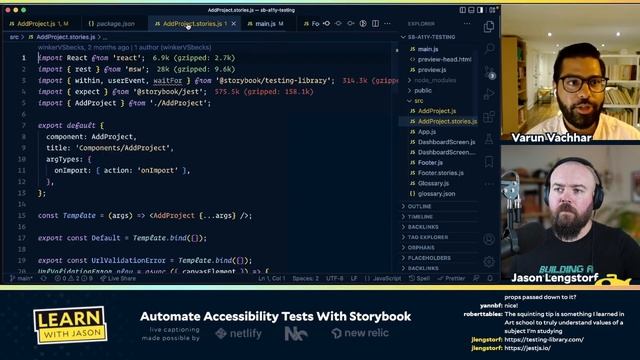Click the UTF-8 encoding selector
Screen dimensions: 640x360
[x=335, y=278]
